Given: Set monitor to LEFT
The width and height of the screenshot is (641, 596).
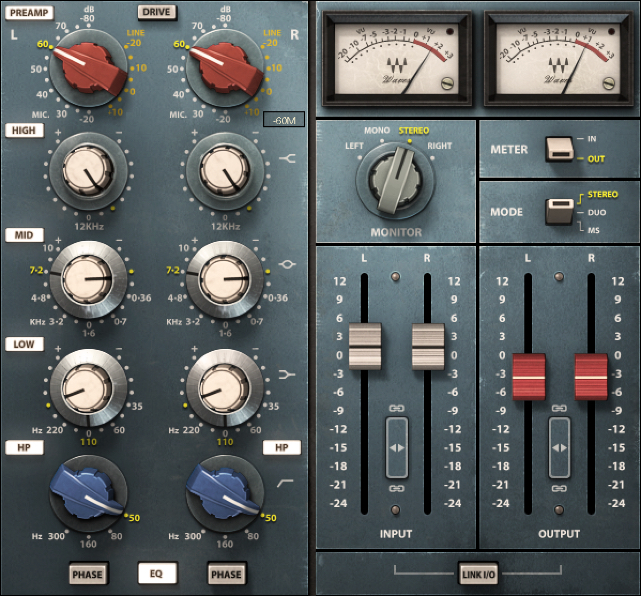Looking at the screenshot, I should click(x=354, y=146).
